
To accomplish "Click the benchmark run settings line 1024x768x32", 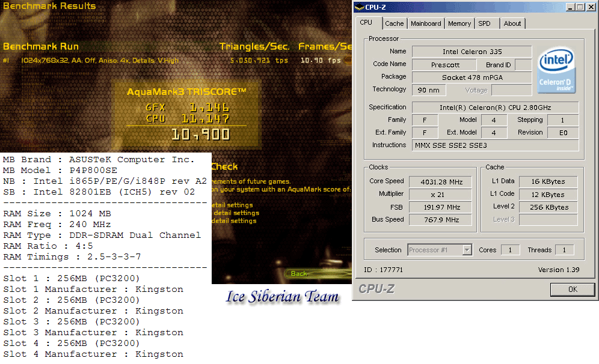I will (x=99, y=60).
